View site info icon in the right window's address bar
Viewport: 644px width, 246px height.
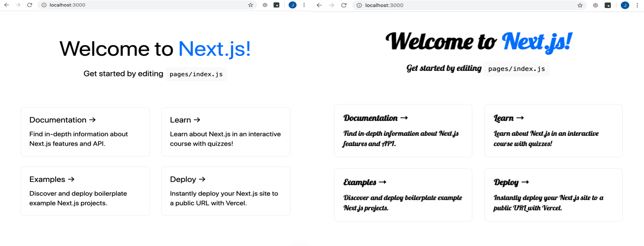click(359, 6)
